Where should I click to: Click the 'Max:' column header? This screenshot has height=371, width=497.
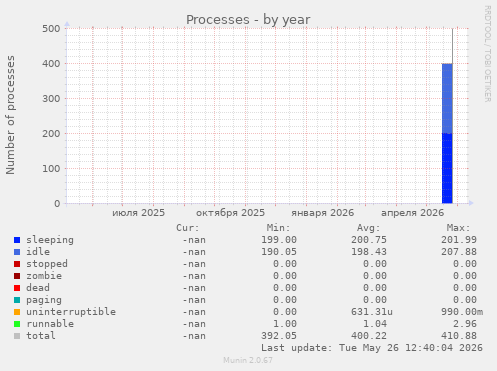(459, 228)
